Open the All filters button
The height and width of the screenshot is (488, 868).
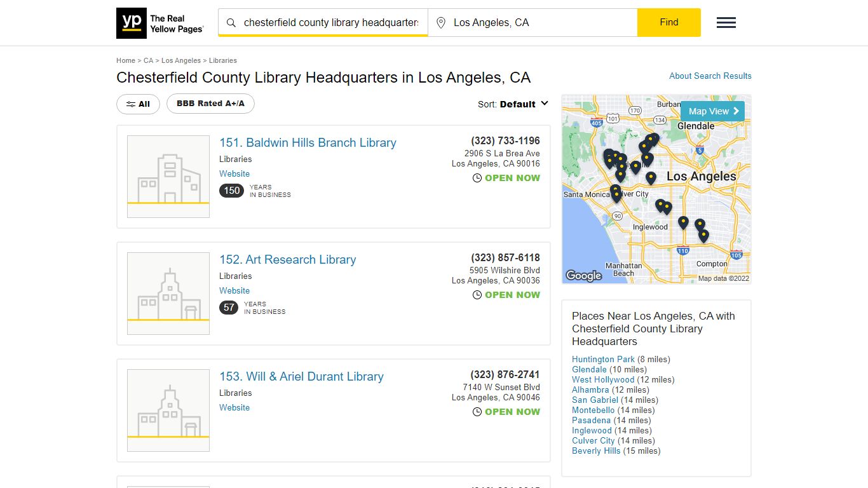[138, 104]
